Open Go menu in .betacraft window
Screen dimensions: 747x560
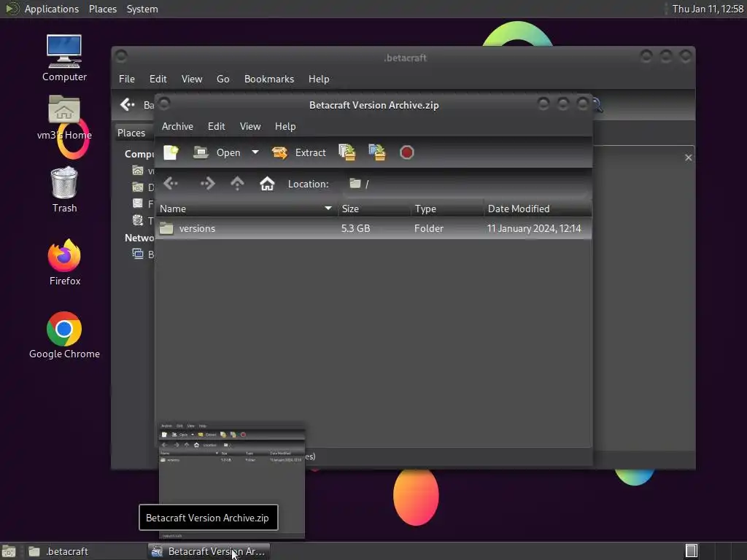pyautogui.click(x=223, y=79)
